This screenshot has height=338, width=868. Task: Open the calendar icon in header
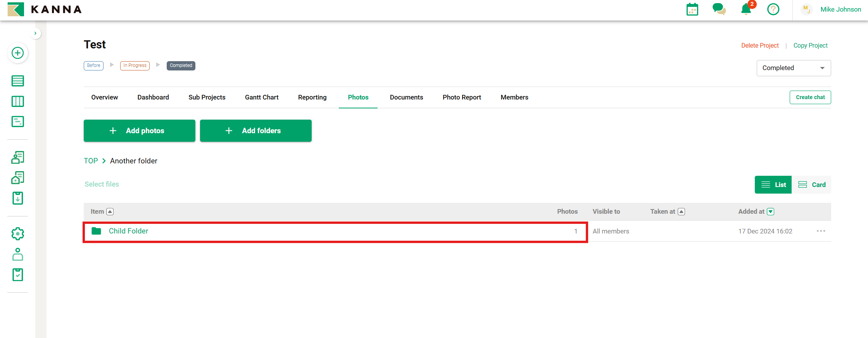[692, 9]
